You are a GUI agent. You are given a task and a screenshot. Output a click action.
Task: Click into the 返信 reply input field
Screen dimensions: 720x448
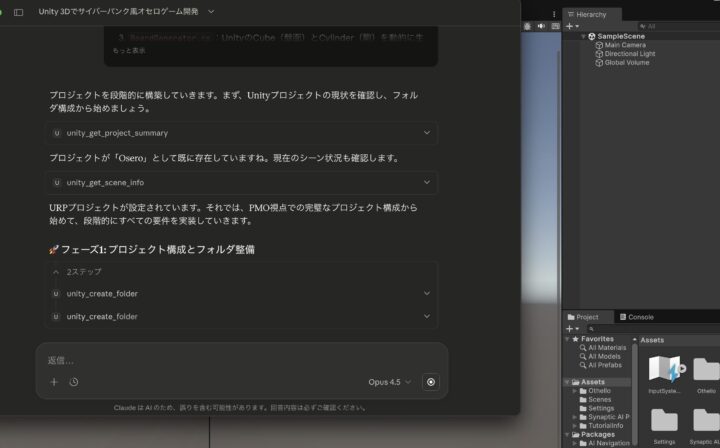tap(240, 360)
